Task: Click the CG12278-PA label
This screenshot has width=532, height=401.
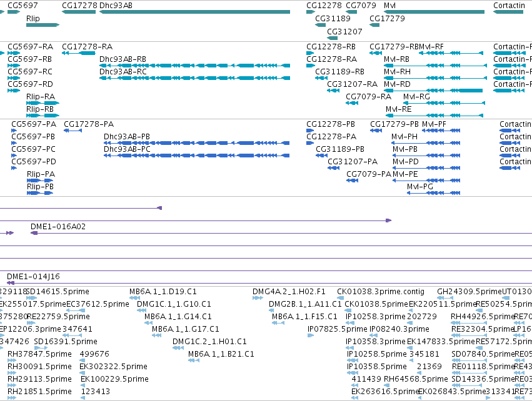Action: (x=331, y=137)
